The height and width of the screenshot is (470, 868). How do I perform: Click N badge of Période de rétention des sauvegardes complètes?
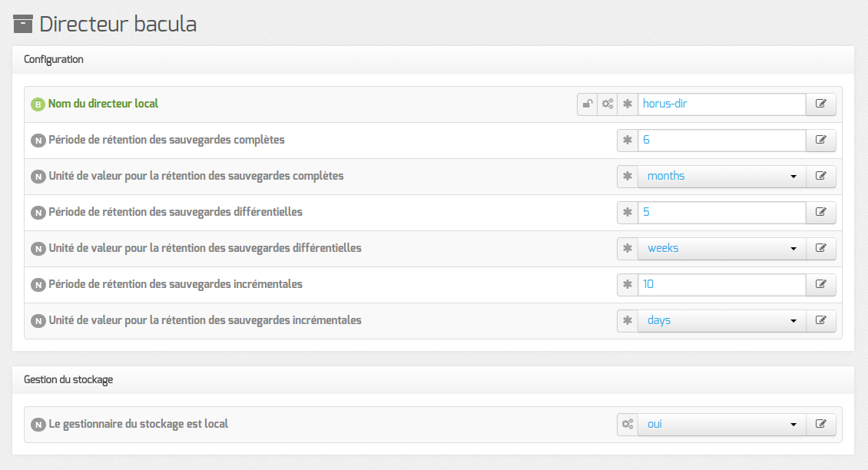pyautogui.click(x=38, y=141)
